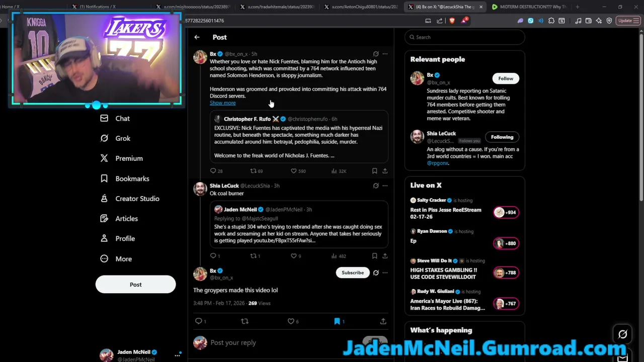Close the Bx on X tab
644x362 pixels.
[481, 7]
